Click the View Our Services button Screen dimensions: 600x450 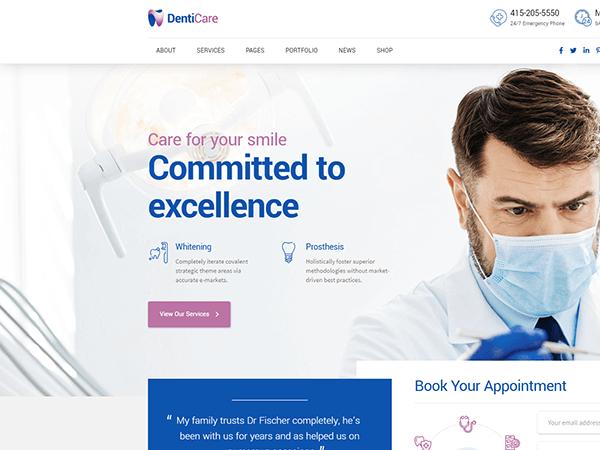click(x=189, y=314)
